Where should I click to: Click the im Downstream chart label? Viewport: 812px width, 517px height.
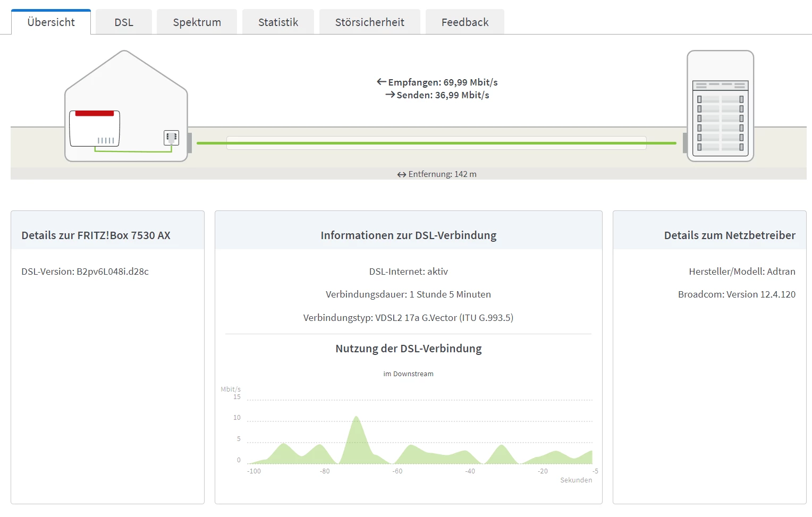408,374
